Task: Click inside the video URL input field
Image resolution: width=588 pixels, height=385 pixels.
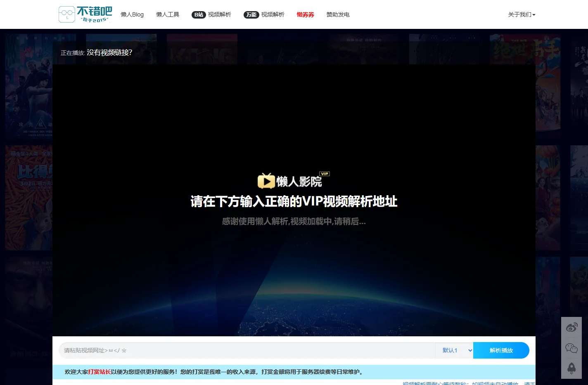Action: [247, 350]
